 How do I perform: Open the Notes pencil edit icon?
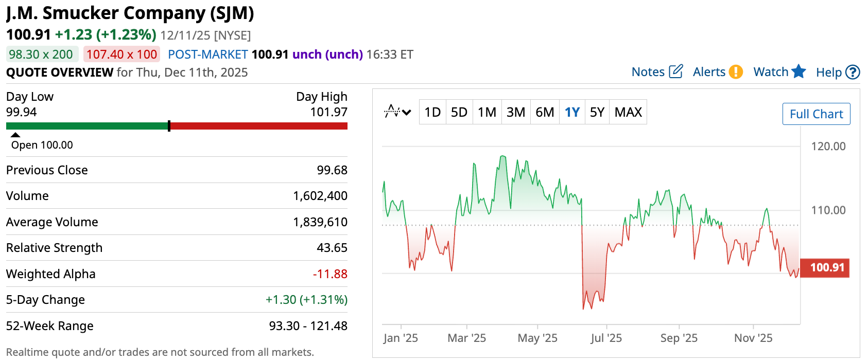pyautogui.click(x=675, y=71)
